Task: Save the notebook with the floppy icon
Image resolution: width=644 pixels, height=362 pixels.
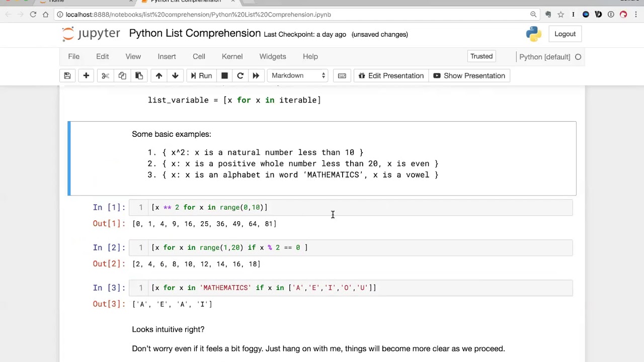Action: click(x=67, y=75)
